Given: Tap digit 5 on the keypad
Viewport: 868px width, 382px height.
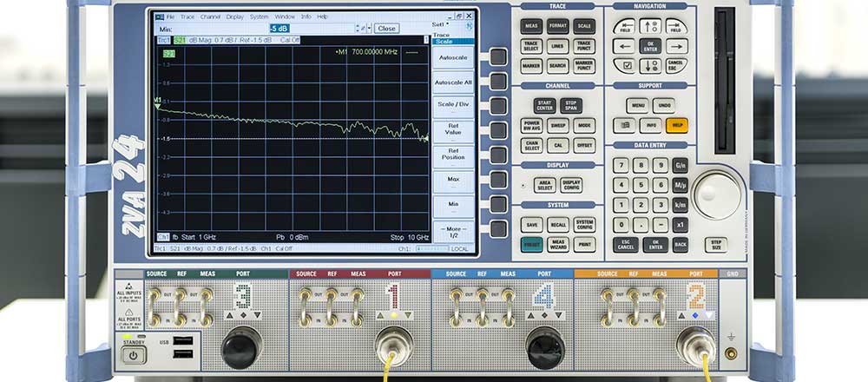Looking at the screenshot, I should pyautogui.click(x=641, y=185).
